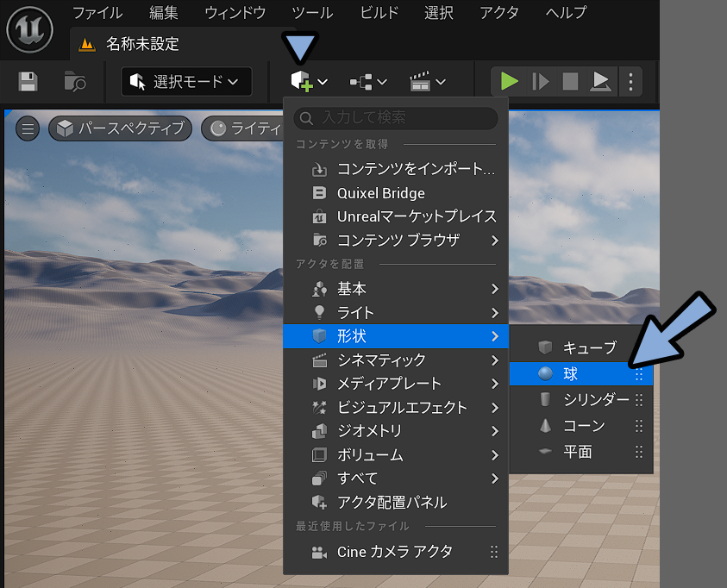Expand ジオメトリ submenu
The image size is (727, 588).
coord(396,431)
